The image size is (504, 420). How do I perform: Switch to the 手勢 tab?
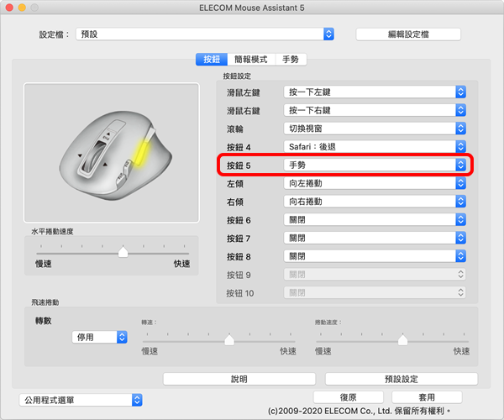291,60
